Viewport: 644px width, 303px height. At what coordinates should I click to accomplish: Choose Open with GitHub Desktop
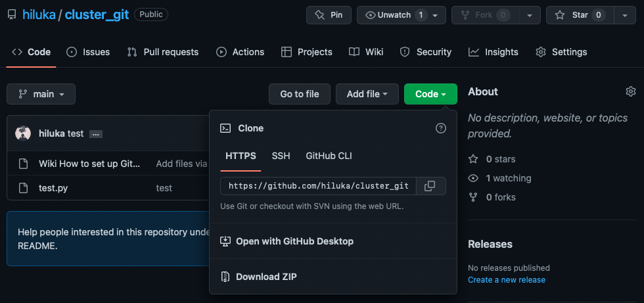point(294,241)
